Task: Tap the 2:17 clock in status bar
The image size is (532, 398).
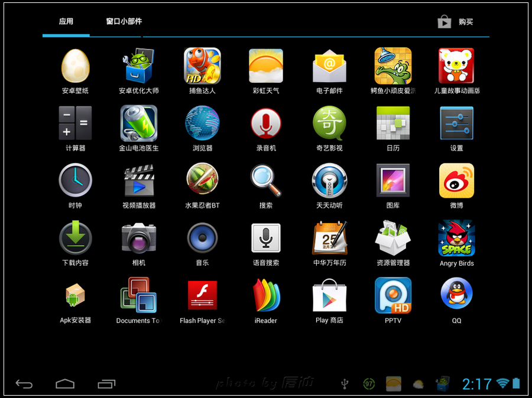Action: pos(476,384)
